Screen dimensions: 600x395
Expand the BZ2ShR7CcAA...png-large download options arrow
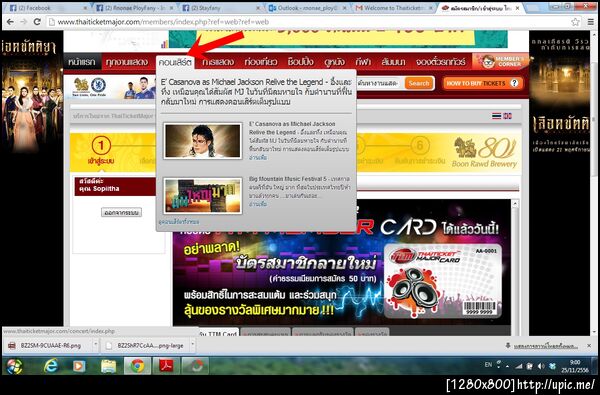[192, 345]
